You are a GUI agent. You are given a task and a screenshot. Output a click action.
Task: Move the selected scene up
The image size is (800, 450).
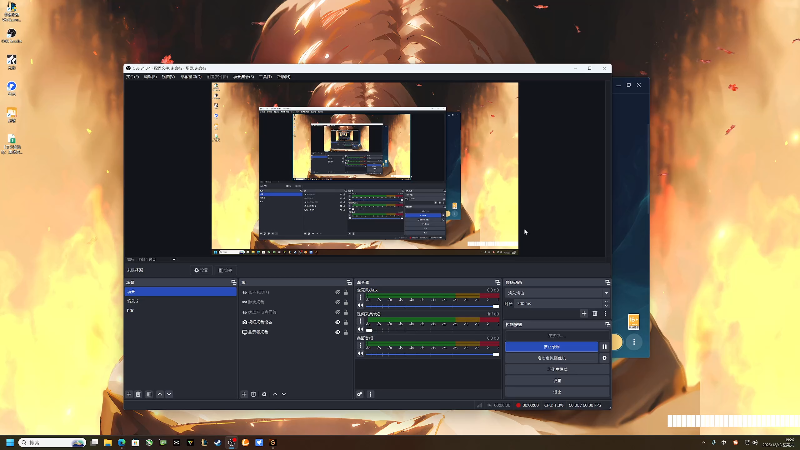[x=160, y=394]
